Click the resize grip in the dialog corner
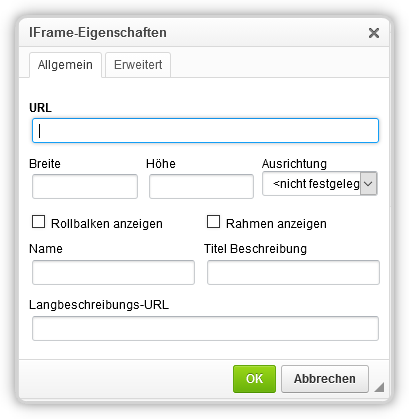The height and width of the screenshot is (419, 409). tap(379, 387)
